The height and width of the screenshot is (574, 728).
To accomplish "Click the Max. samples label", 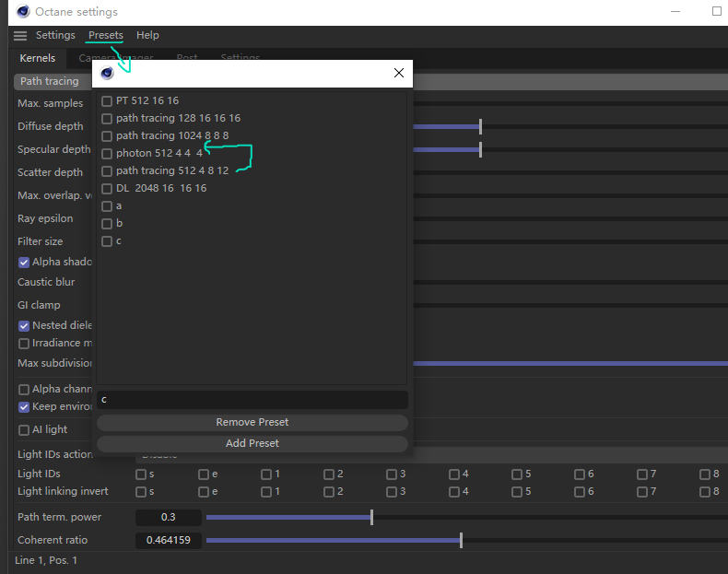I will 50,103.
